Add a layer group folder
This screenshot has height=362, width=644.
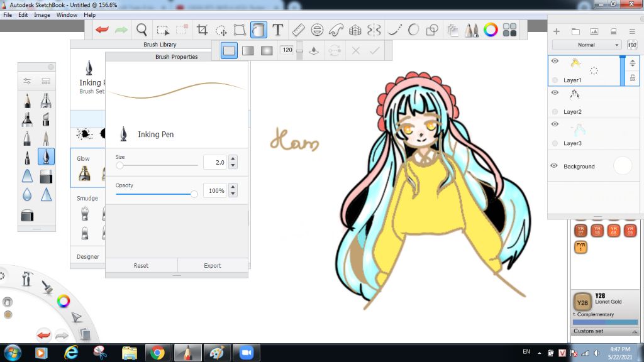coord(575,31)
